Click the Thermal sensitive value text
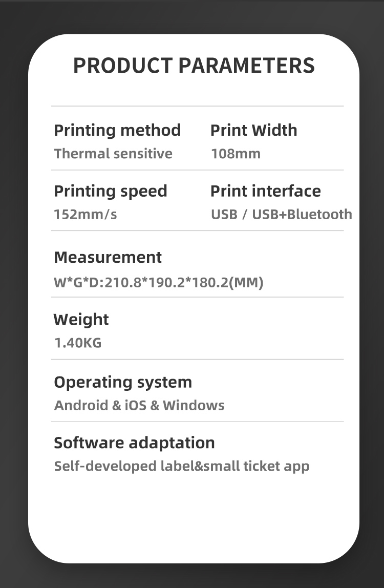This screenshot has width=384, height=588. click(113, 154)
